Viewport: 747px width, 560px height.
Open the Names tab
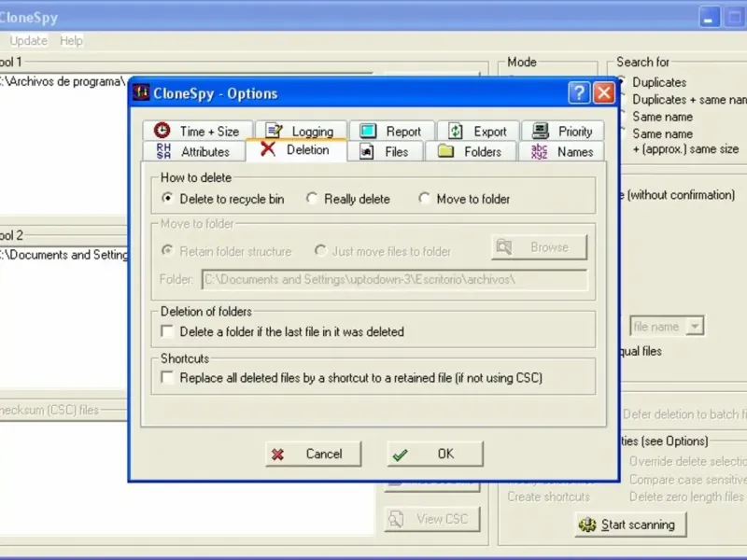pos(561,151)
